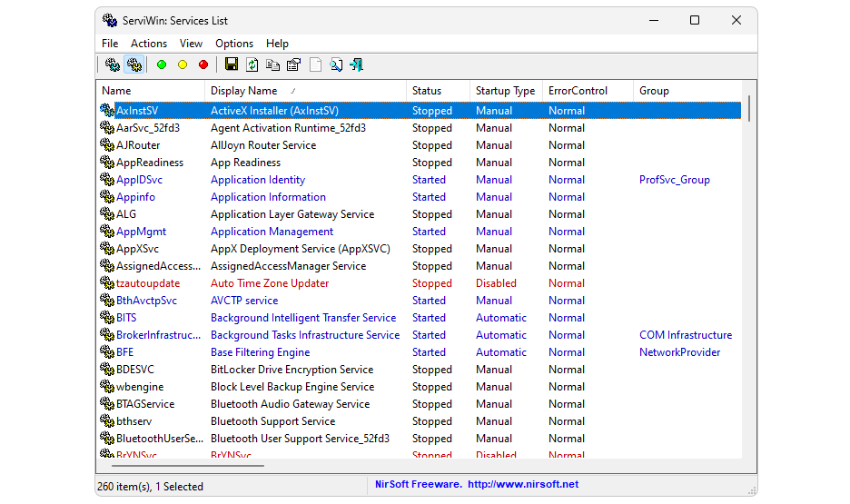Click the Save floppy disk icon
Screen dimensions: 850x504
[x=232, y=64]
